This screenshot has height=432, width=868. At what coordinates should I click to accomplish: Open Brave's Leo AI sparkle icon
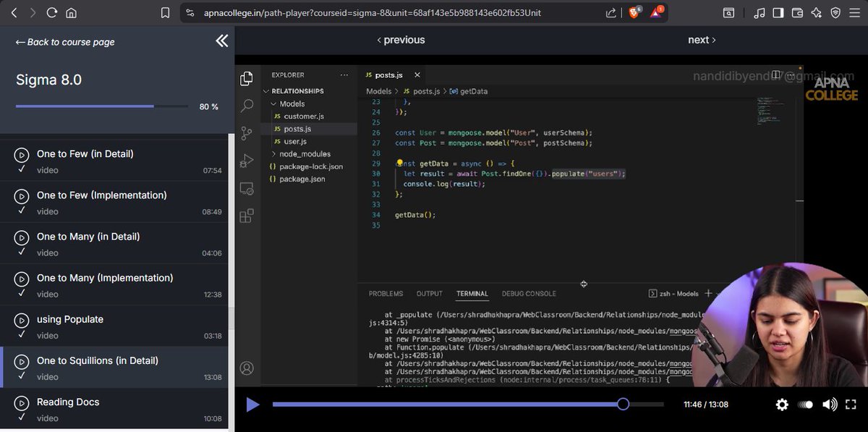[x=814, y=12]
